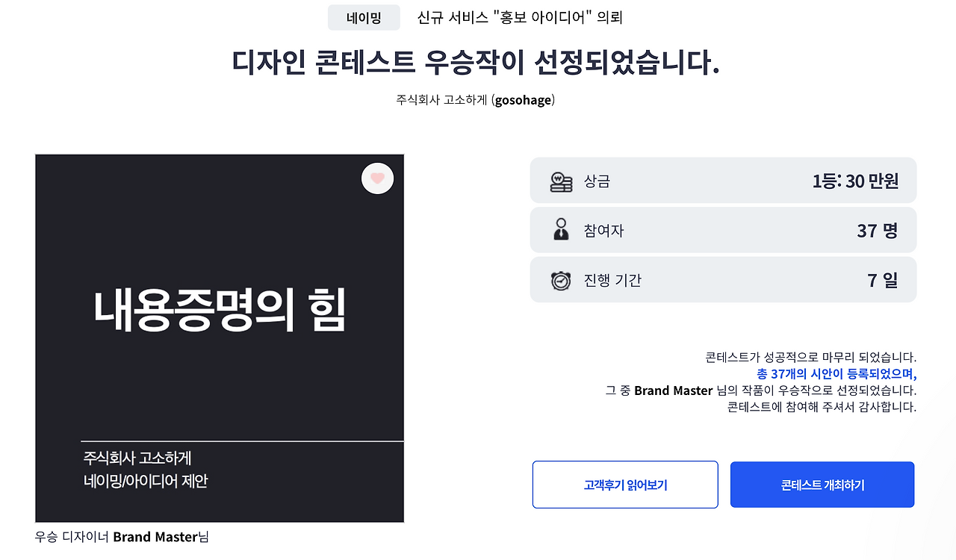
Task: Select the "네이밍" category tag
Action: coord(364,16)
